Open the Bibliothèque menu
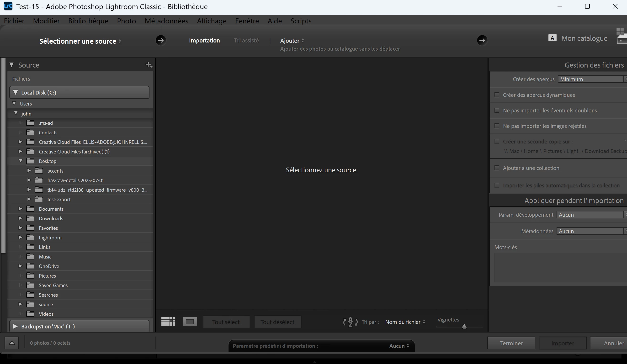The height and width of the screenshot is (364, 627). [88, 21]
